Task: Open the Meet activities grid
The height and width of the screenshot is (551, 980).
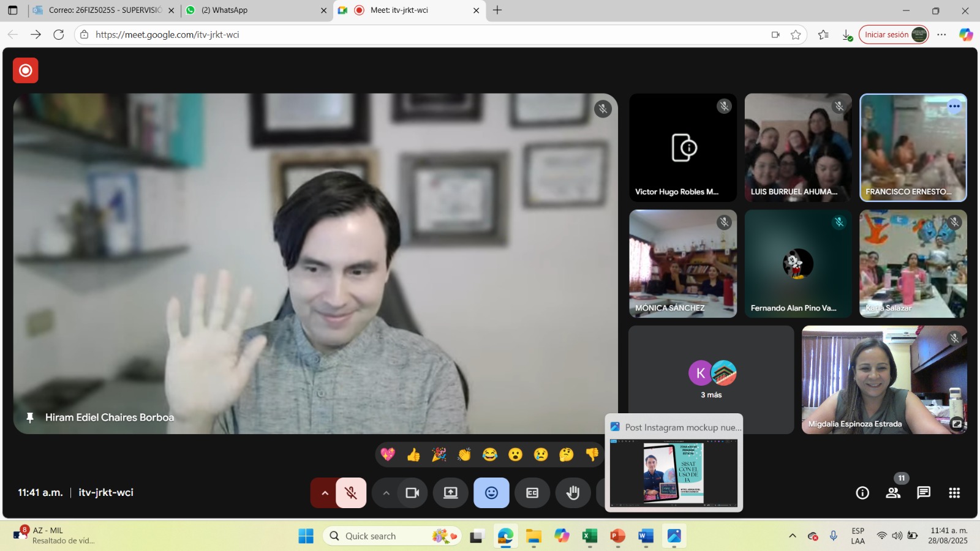Action: coord(954,493)
